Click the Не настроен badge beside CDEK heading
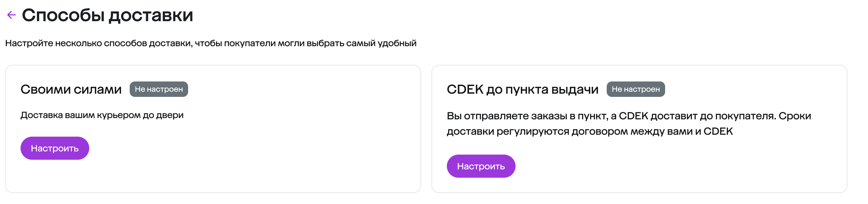The width and height of the screenshot is (868, 204). pyautogui.click(x=636, y=89)
